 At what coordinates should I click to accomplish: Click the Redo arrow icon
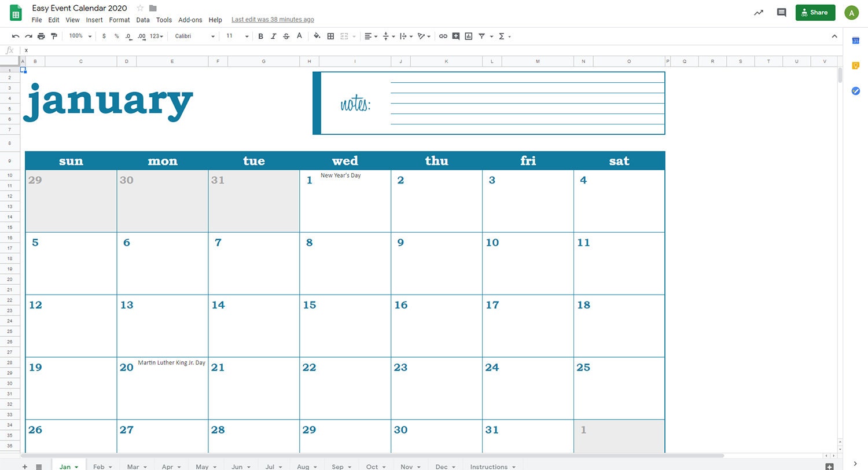[x=28, y=36]
